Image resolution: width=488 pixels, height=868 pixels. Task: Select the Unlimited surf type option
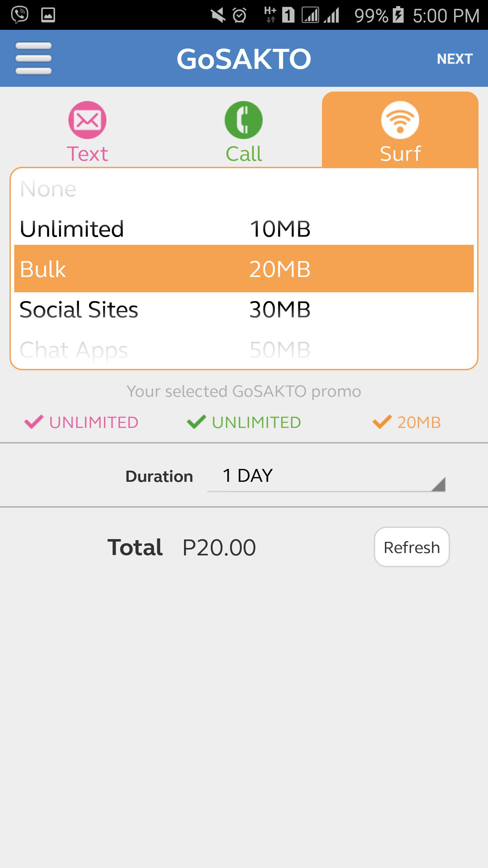72,229
